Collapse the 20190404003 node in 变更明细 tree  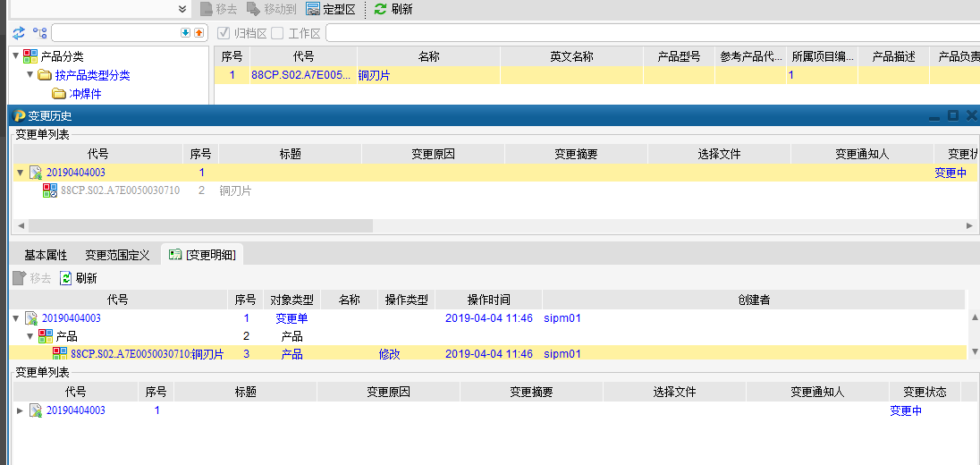pos(15,318)
